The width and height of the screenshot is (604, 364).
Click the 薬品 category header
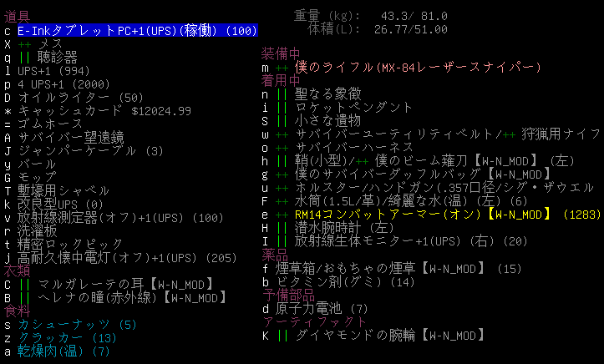coord(274,255)
